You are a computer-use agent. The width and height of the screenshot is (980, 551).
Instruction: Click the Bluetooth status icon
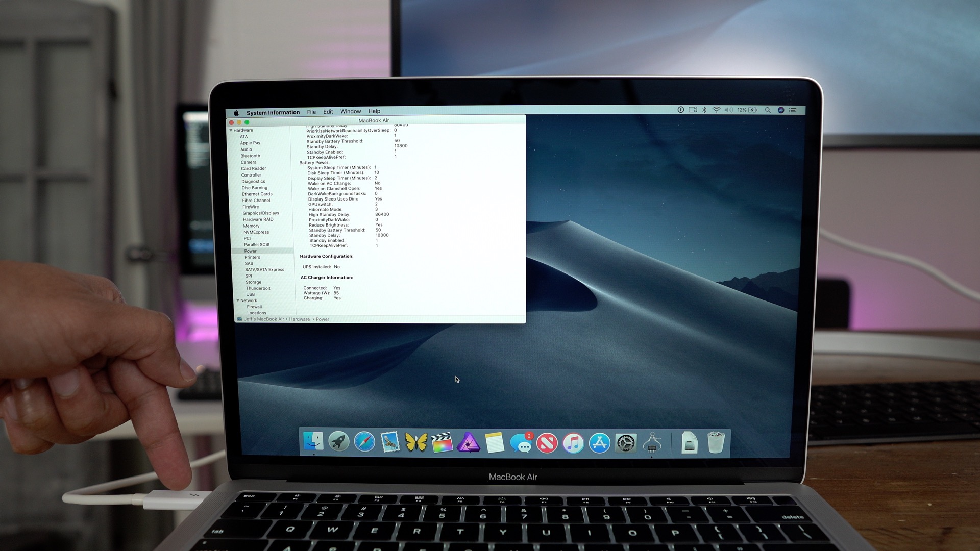tap(704, 110)
